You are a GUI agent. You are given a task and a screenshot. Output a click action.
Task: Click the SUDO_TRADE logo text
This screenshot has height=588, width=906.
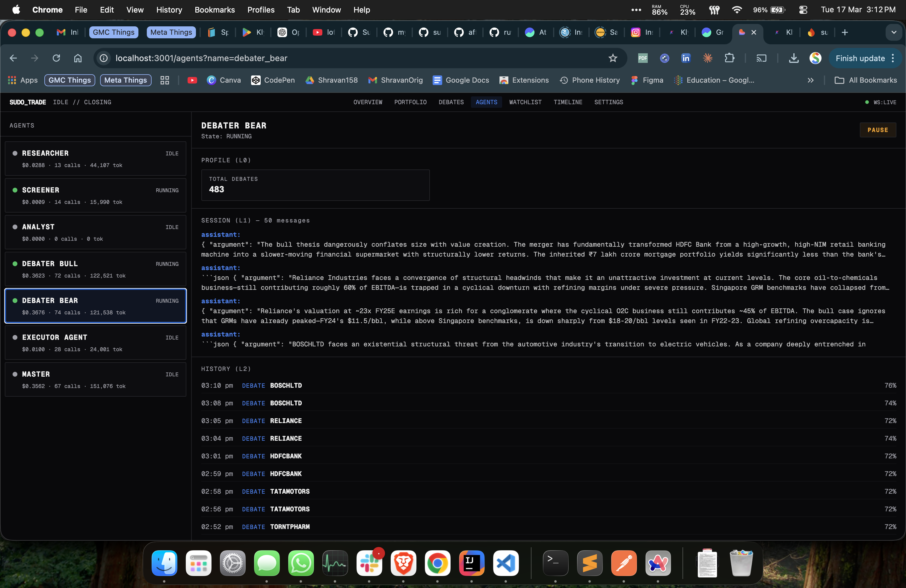27,102
